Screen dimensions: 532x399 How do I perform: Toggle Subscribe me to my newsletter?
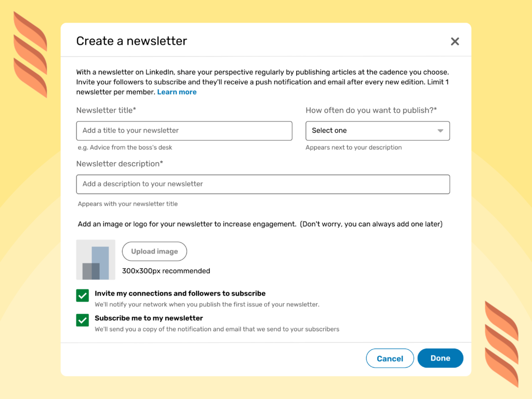tap(82, 320)
